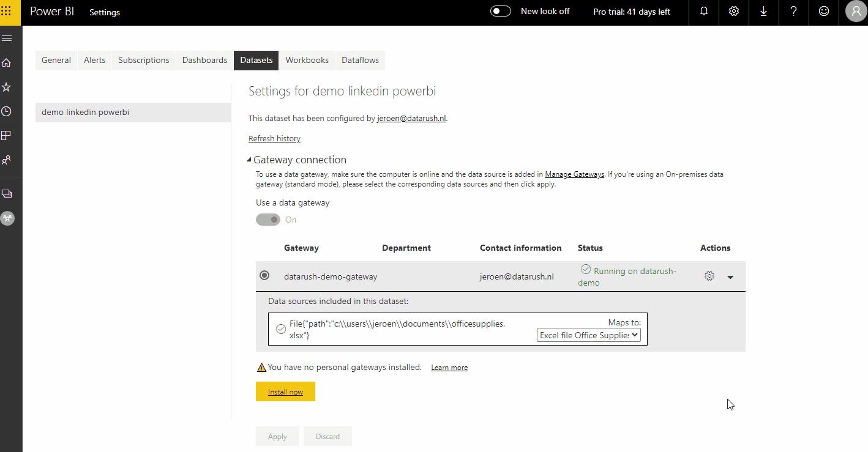Select datarush-demo-gateway radio button
The image size is (868, 452).
coord(264,275)
